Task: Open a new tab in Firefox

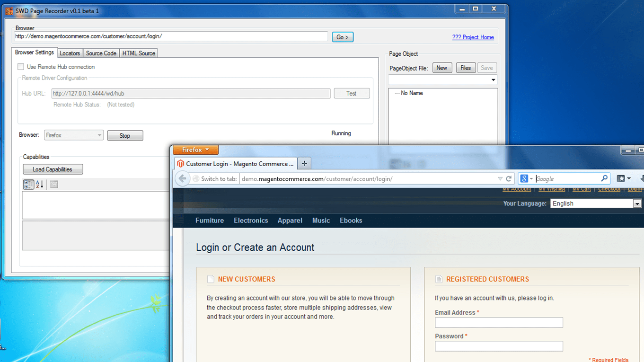Action: 304,163
